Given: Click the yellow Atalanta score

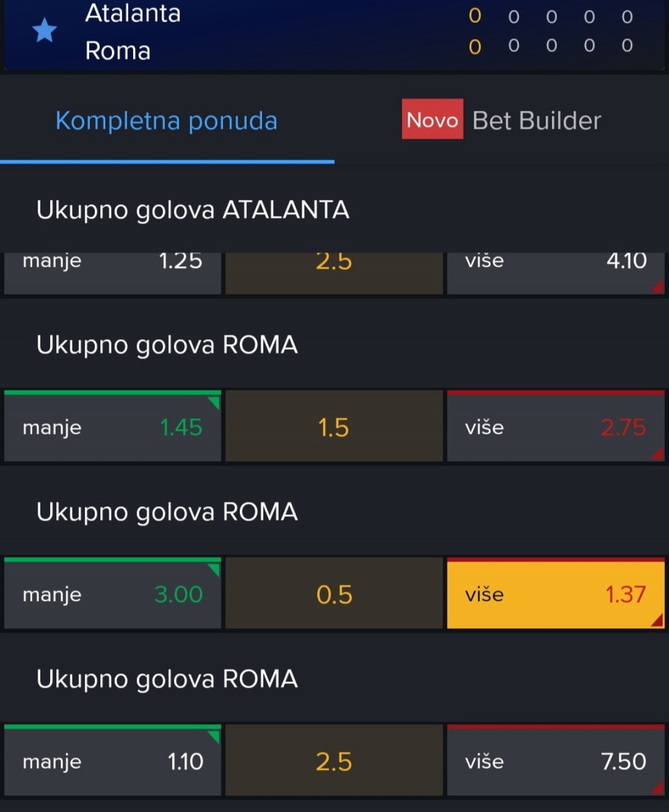Looking at the screenshot, I should 475,16.
